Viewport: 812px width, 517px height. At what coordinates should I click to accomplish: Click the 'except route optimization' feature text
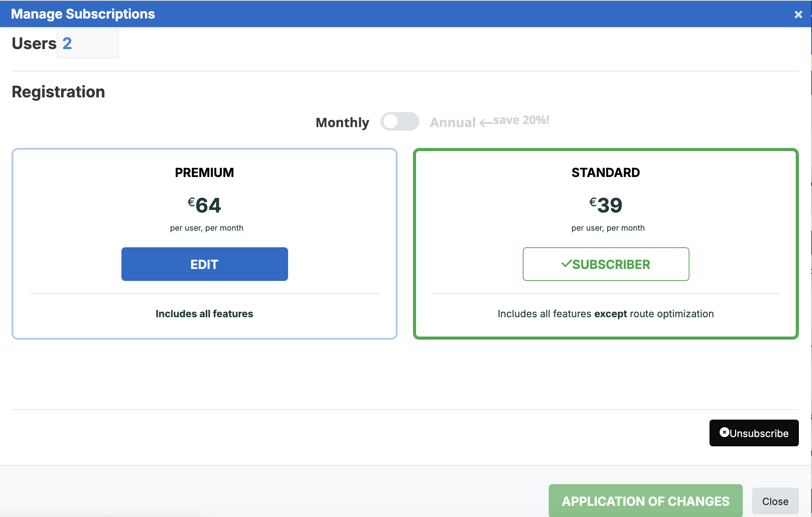[654, 314]
